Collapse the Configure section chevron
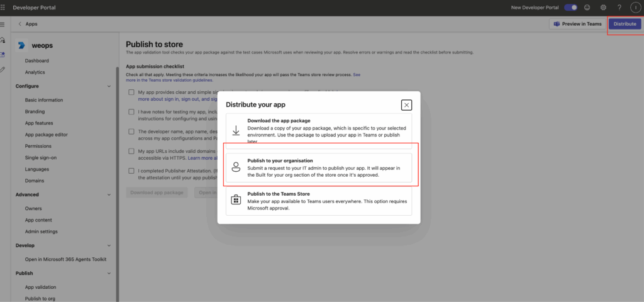644x302 pixels. 109,86
